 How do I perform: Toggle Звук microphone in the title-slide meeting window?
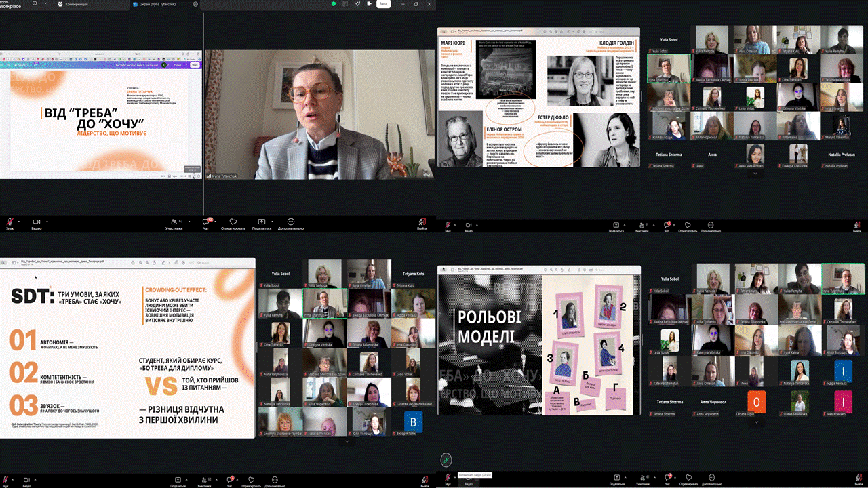coord(9,222)
